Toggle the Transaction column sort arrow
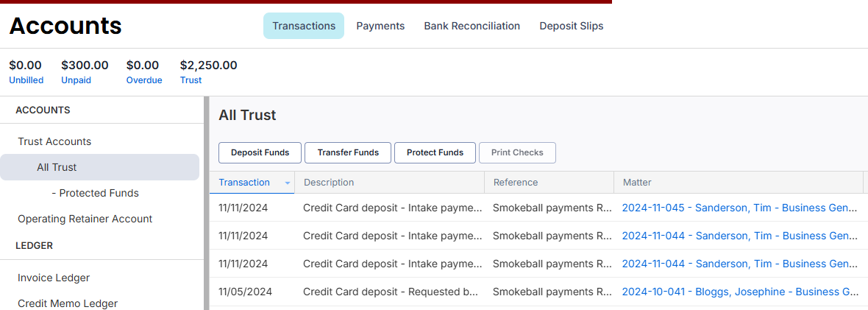 [x=287, y=183]
